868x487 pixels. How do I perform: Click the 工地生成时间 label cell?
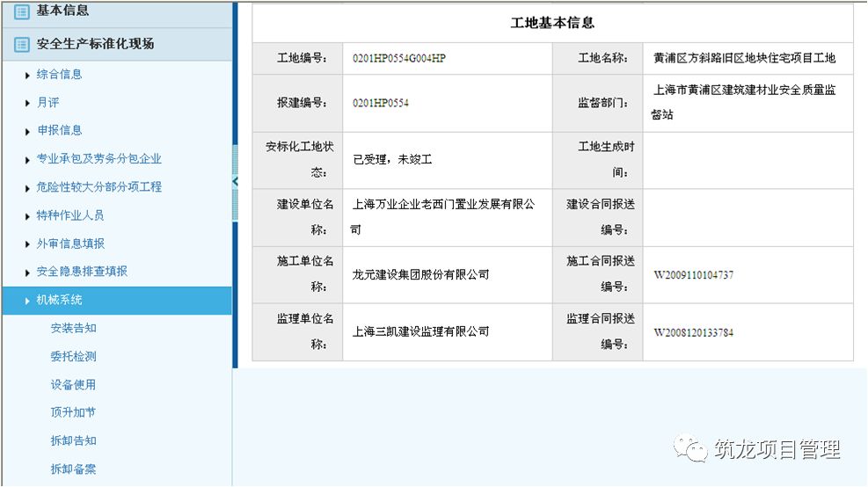point(598,160)
